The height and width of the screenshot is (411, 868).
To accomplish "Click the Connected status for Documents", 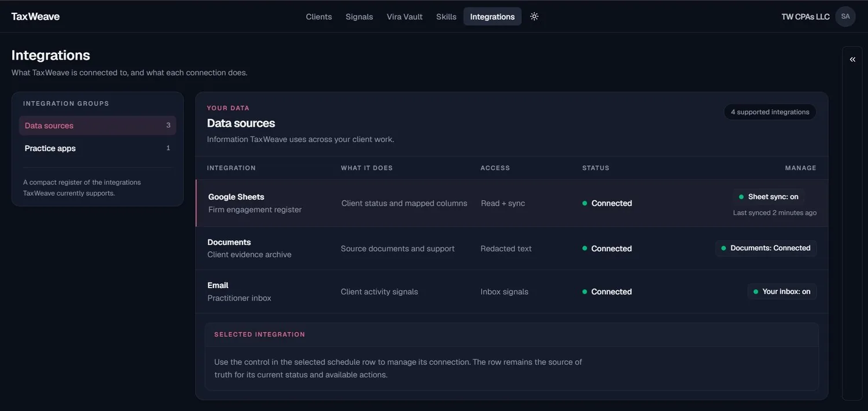I will click(x=607, y=248).
